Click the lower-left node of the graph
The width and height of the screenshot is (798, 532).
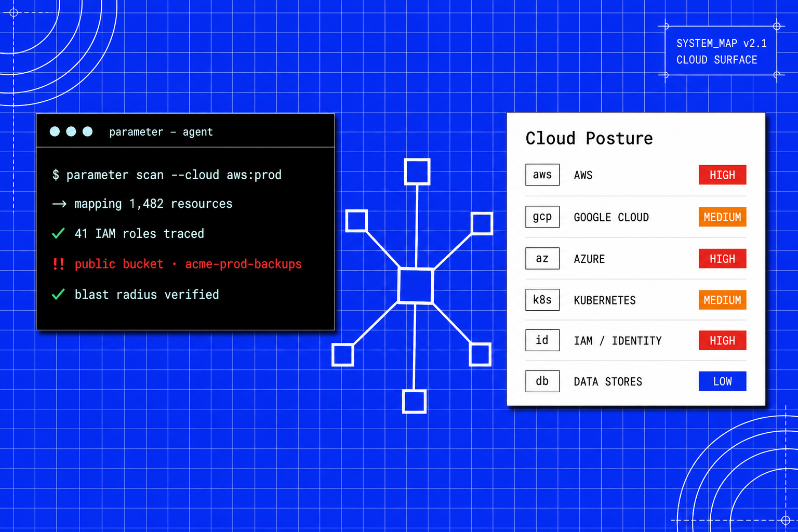(x=343, y=355)
